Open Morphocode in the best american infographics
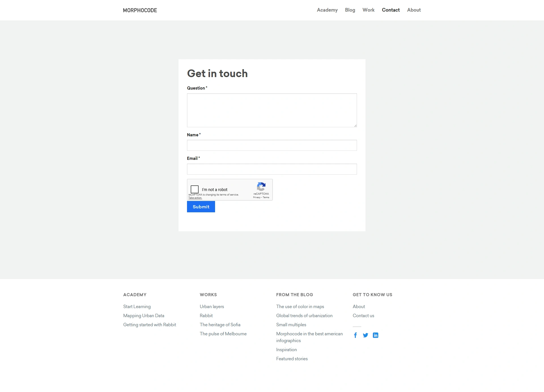The image size is (544, 392). click(x=309, y=337)
